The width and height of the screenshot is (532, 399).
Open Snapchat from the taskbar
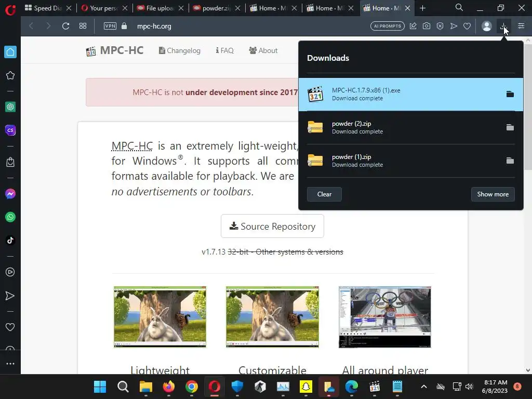click(305, 387)
